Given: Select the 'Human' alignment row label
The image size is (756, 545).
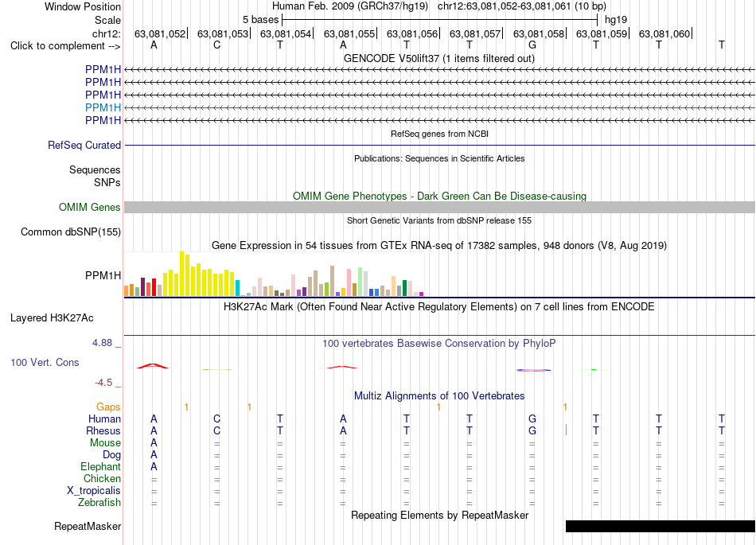Looking at the screenshot, I should coord(104,418).
